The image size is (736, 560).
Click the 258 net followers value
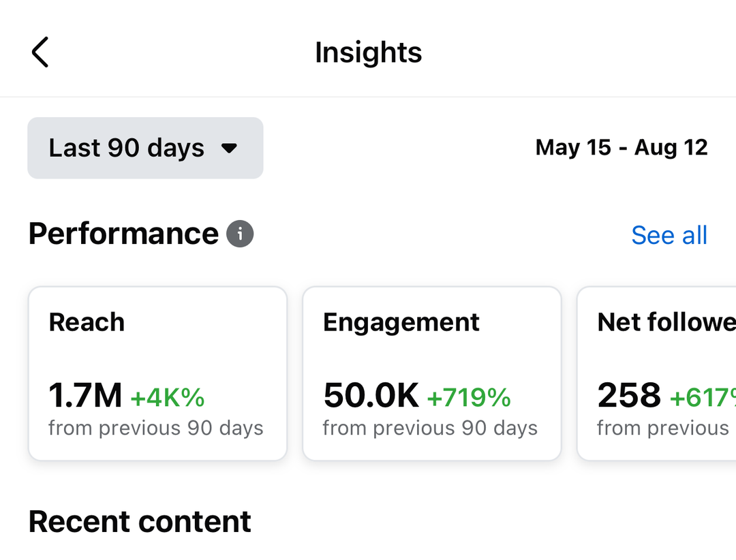(628, 396)
